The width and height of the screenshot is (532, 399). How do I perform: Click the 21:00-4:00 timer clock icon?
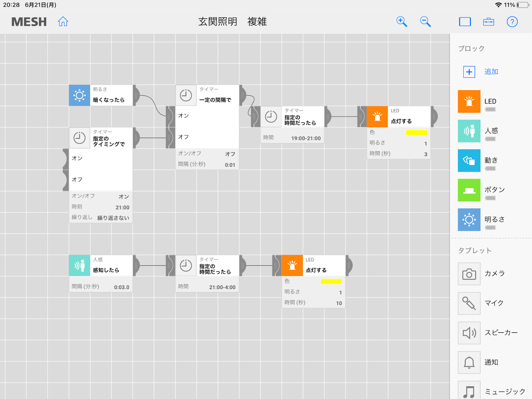click(x=186, y=265)
